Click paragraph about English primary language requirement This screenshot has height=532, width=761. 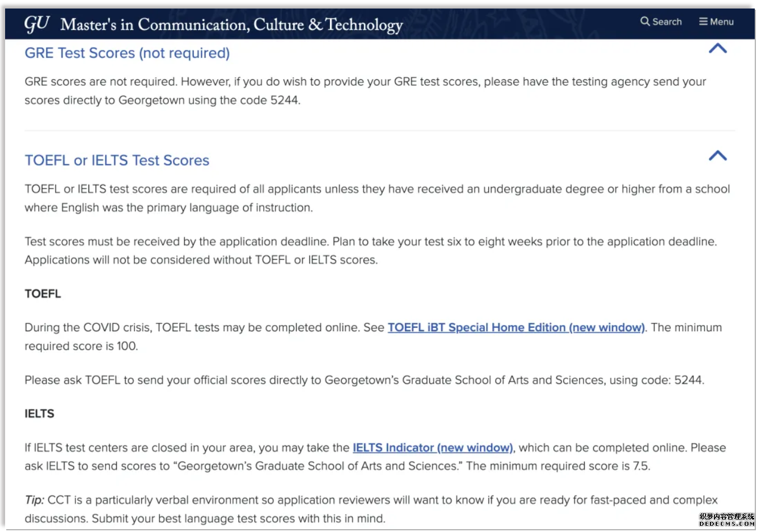[377, 199]
